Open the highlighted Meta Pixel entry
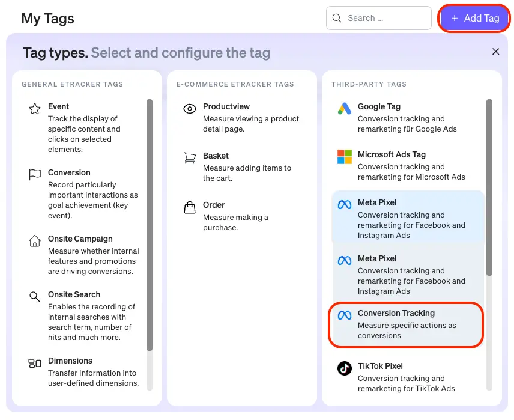Image resolution: width=514 pixels, height=420 pixels. point(408,218)
